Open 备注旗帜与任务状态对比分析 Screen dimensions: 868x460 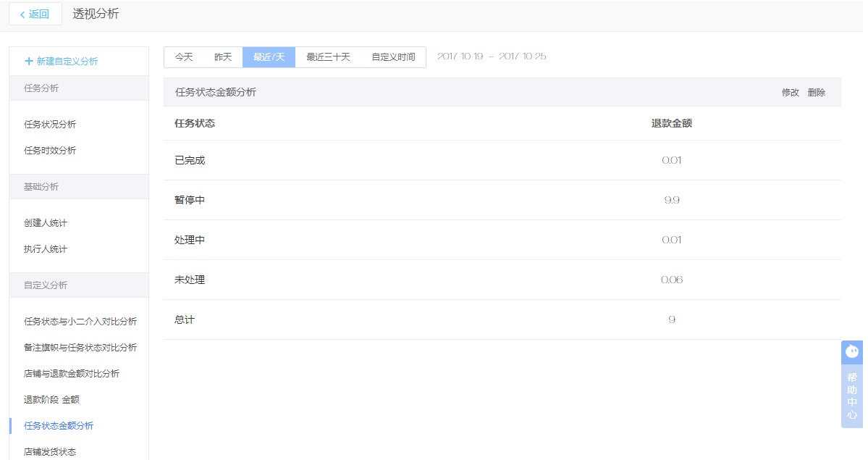[80, 348]
